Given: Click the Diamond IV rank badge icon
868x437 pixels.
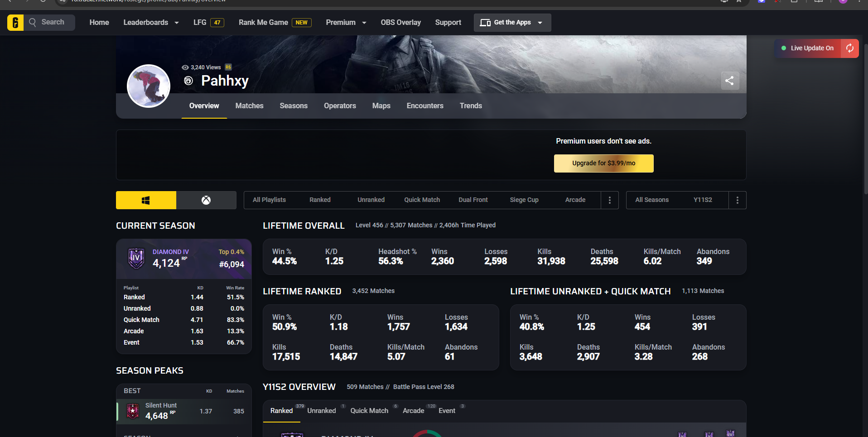Looking at the screenshot, I should [x=136, y=258].
